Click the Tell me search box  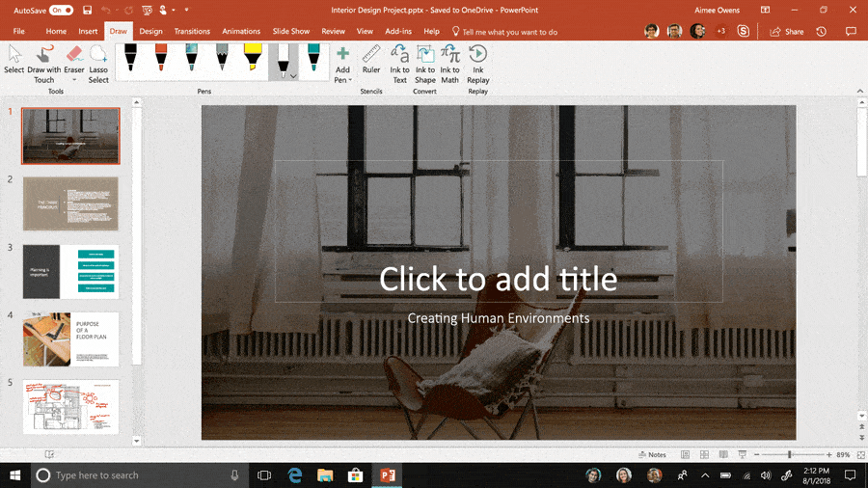coord(504,32)
